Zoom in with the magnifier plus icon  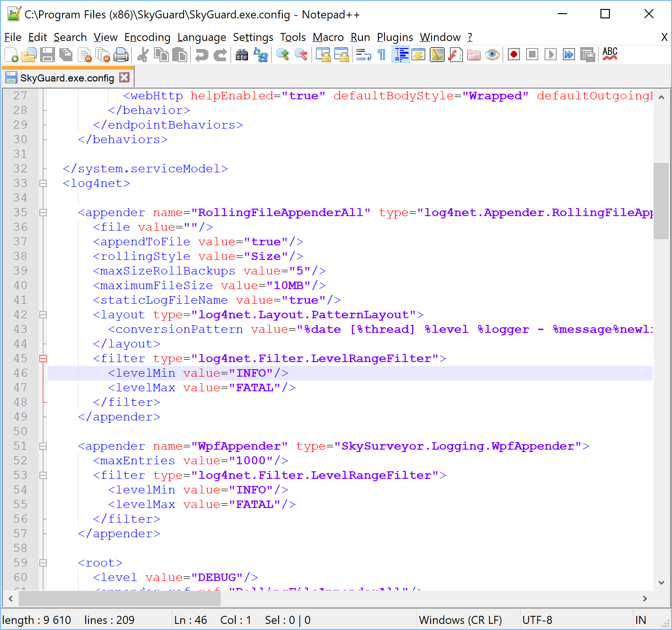coord(282,55)
